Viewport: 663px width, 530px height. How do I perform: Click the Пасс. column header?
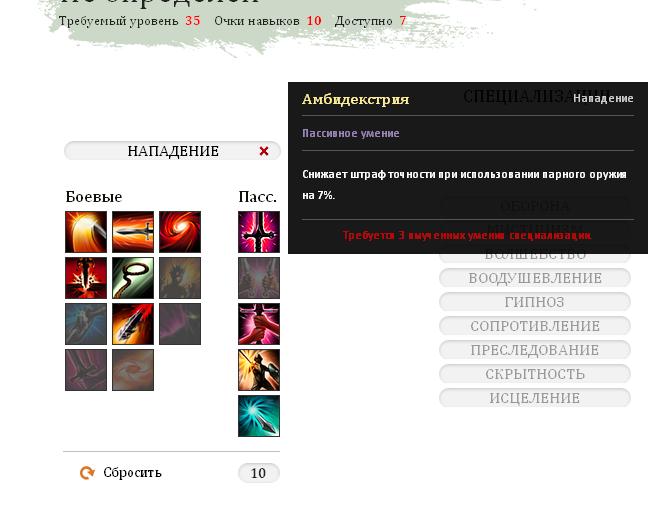point(258,197)
